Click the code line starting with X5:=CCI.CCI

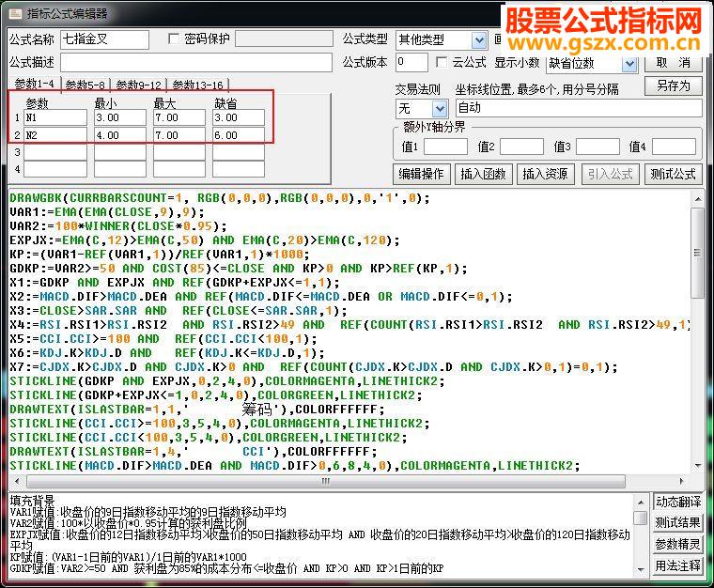[163, 339]
